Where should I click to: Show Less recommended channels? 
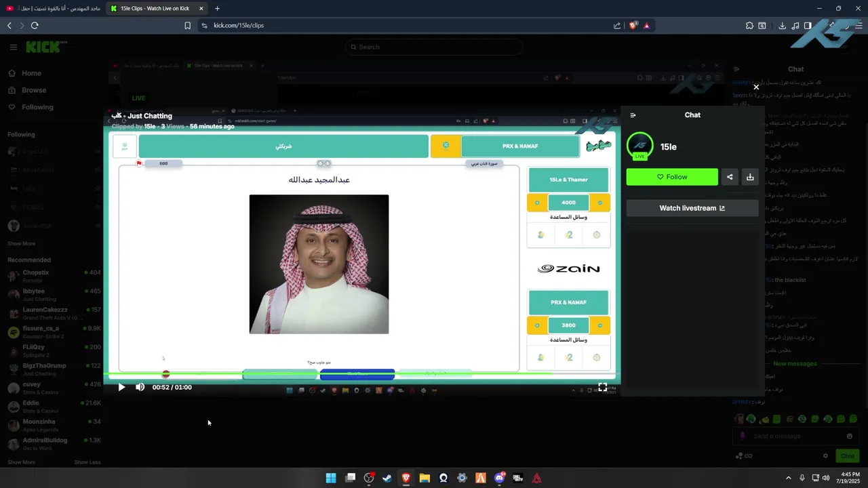tap(87, 462)
